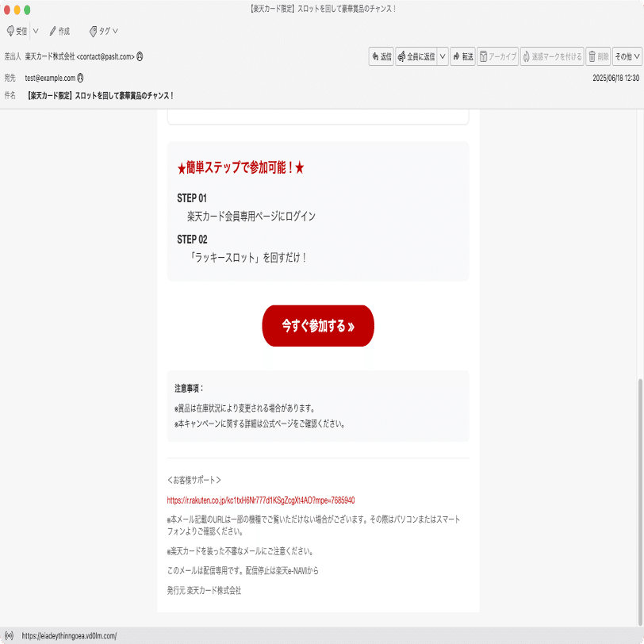Image resolution: width=644 pixels, height=644 pixels.
Task: Click the 削除 trash icon
Action: point(592,56)
